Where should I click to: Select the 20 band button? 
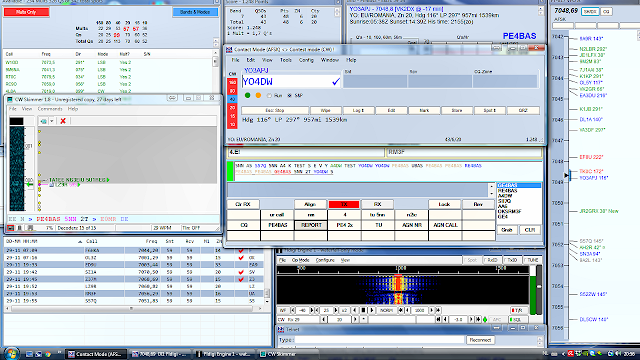coord(232,108)
